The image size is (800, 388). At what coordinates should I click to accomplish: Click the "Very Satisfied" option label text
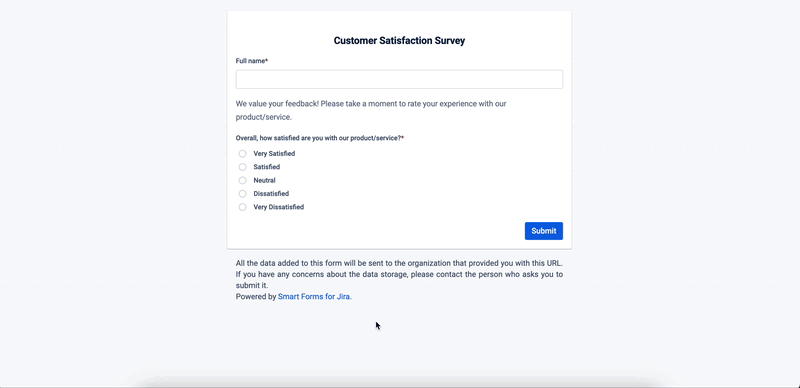pos(274,154)
